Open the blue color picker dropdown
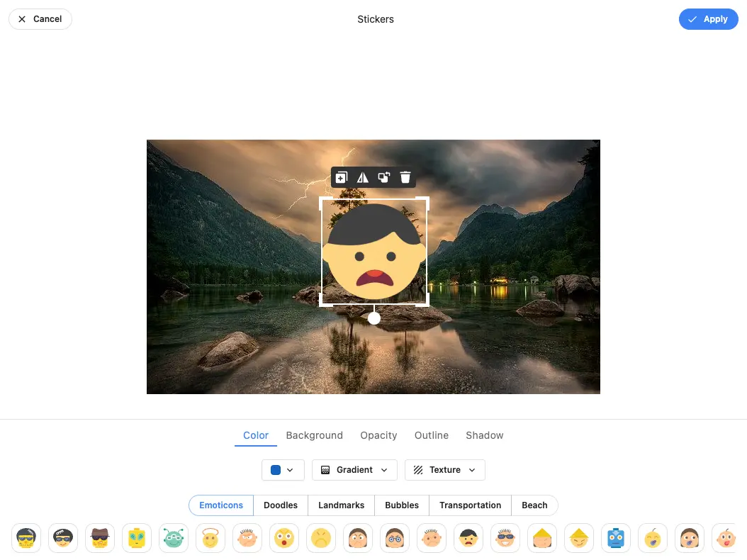This screenshot has height=560, width=747. (x=283, y=470)
